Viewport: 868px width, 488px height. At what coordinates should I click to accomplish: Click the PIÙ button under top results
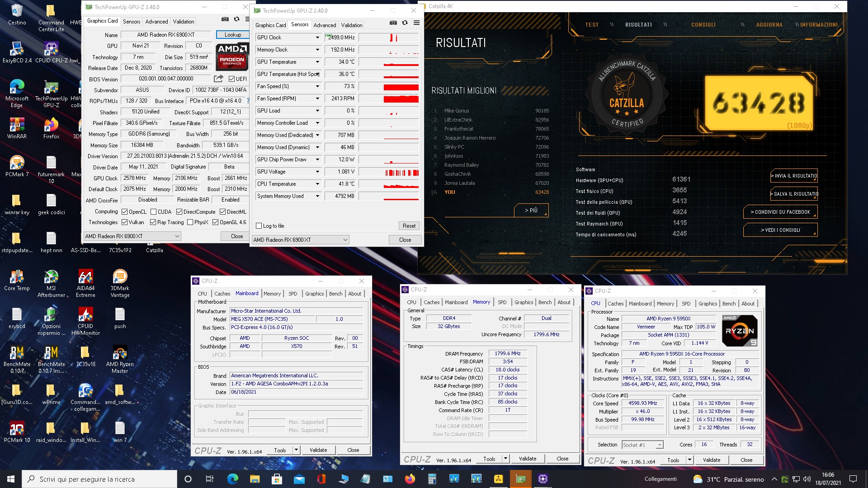click(531, 210)
